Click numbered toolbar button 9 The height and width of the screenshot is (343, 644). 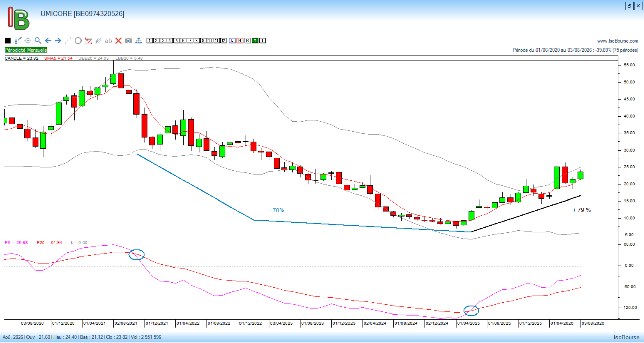203,41
